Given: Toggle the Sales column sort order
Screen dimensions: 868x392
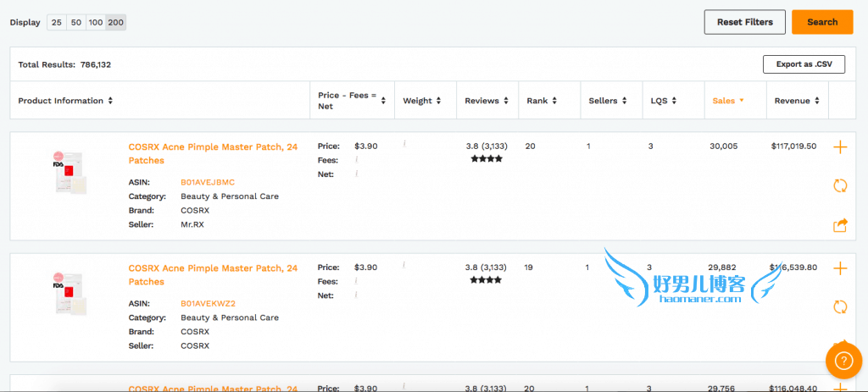Looking at the screenshot, I should point(728,101).
